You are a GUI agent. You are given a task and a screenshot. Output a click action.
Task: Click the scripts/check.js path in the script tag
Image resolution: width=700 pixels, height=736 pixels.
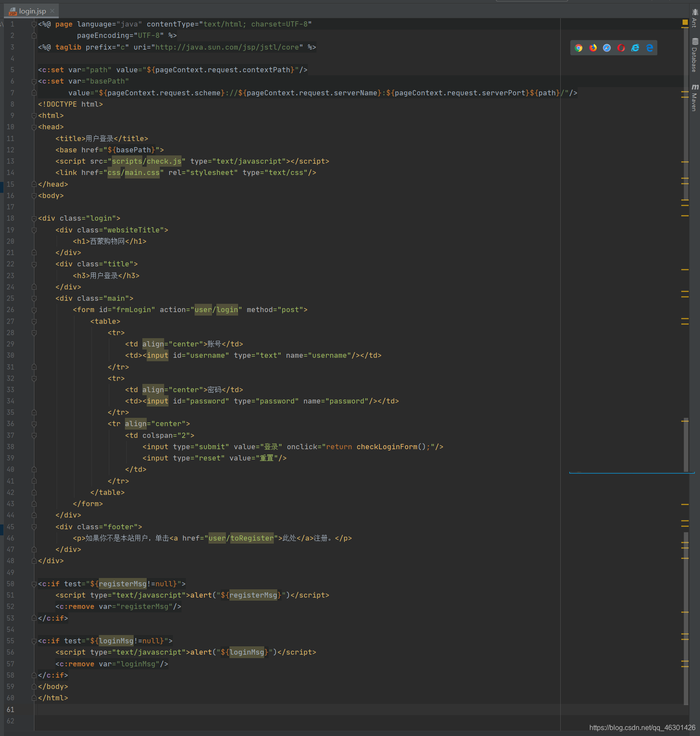[x=147, y=161]
